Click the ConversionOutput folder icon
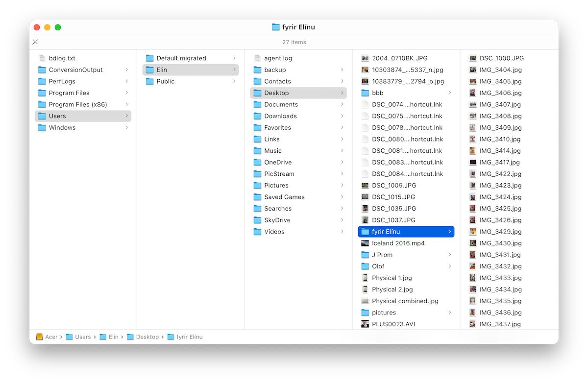 coord(42,70)
